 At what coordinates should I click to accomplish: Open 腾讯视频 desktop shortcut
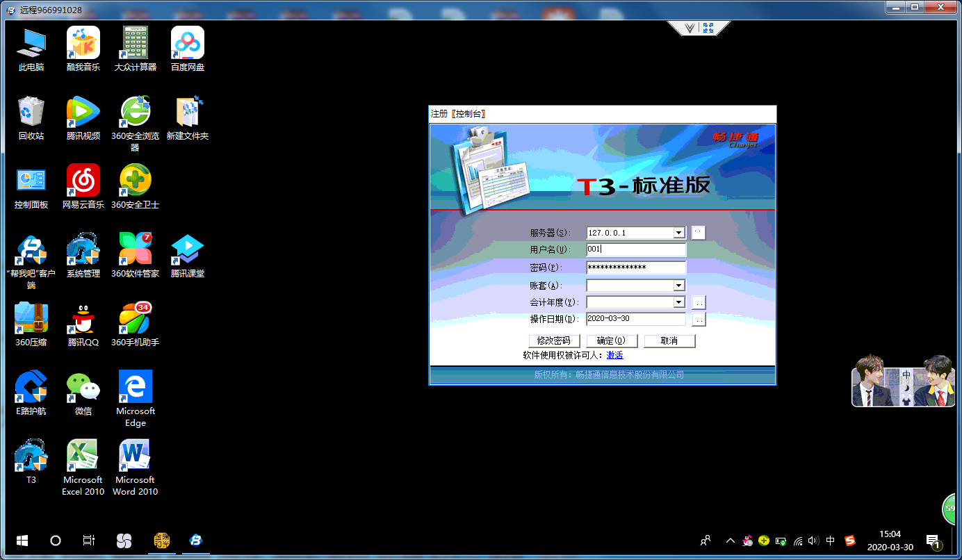pos(83,117)
